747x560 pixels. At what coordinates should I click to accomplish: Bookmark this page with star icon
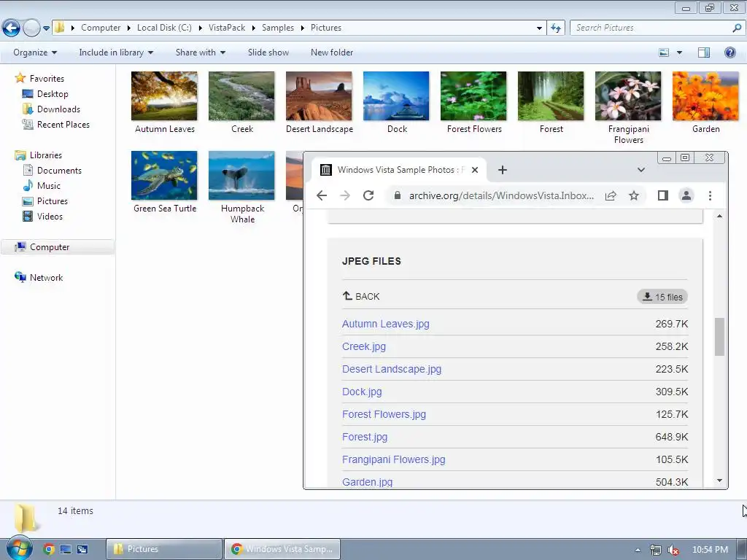[x=634, y=195]
